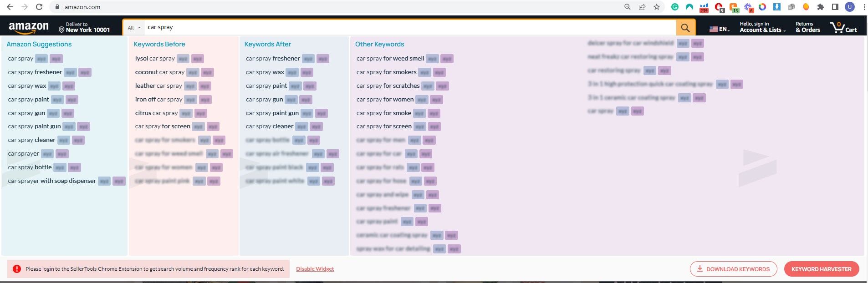The image size is (868, 283).
Task: Open the EN language dropdown
Action: [724, 29]
